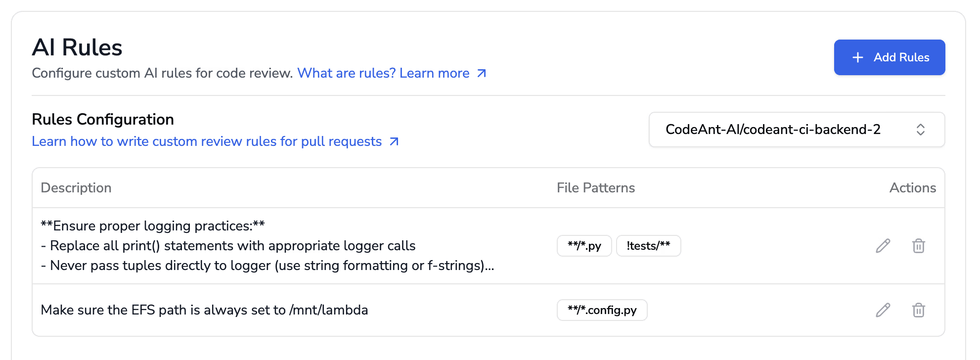Click the Description column header

[x=76, y=188]
